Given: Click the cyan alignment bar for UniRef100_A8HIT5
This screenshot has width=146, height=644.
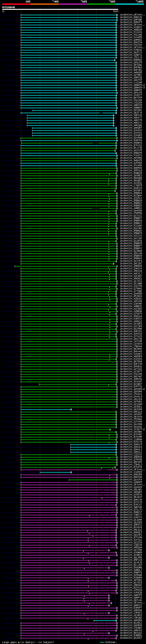Looking at the screenshot, I should 71,120.
